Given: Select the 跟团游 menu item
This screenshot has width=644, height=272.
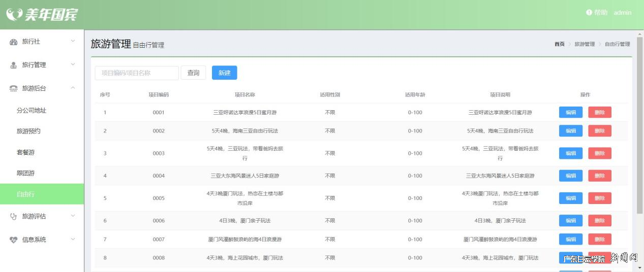Looking at the screenshot, I should tap(25, 173).
